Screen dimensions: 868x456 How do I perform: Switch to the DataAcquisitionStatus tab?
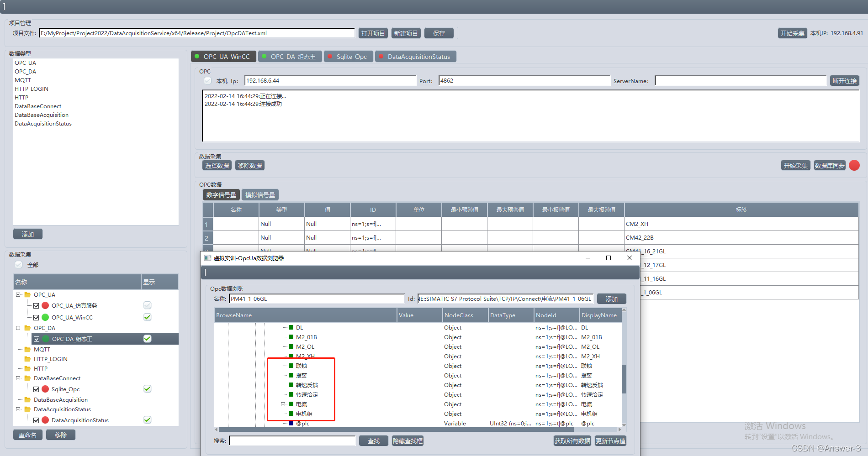[416, 57]
